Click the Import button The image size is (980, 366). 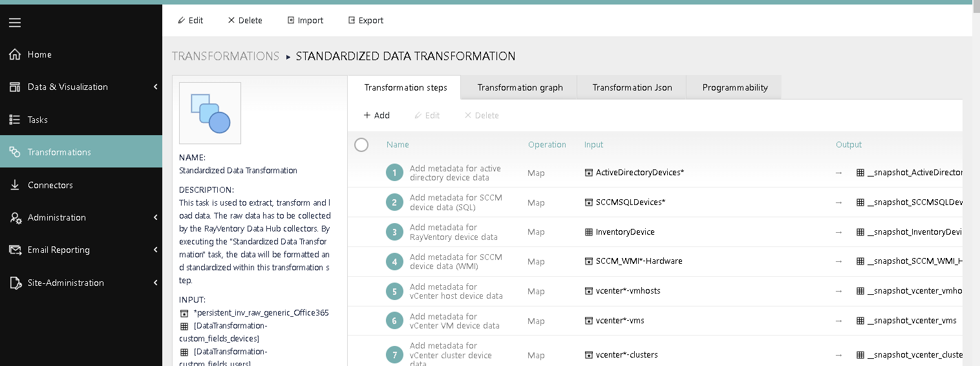[x=305, y=20]
